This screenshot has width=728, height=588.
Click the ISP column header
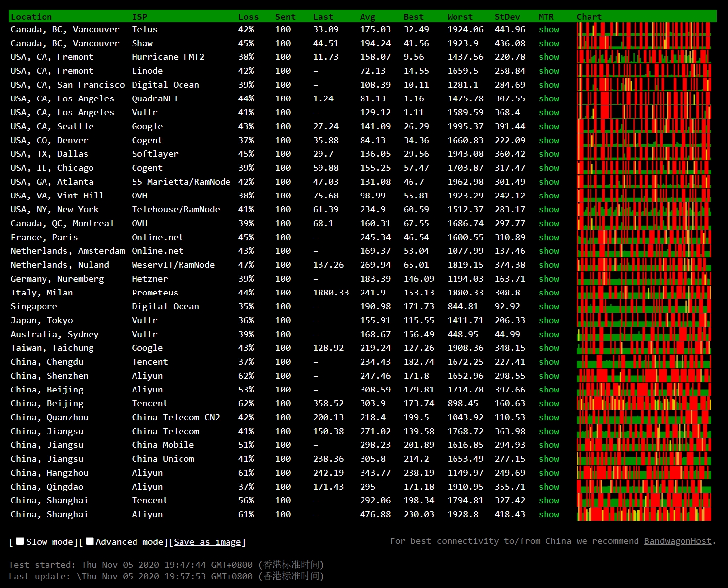(139, 17)
